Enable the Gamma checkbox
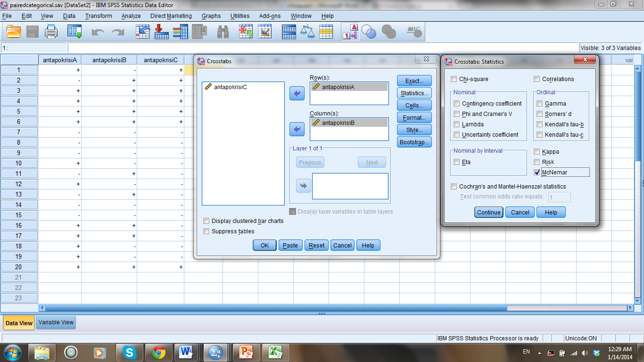Image resolution: width=644 pixels, height=362 pixels. [540, 104]
